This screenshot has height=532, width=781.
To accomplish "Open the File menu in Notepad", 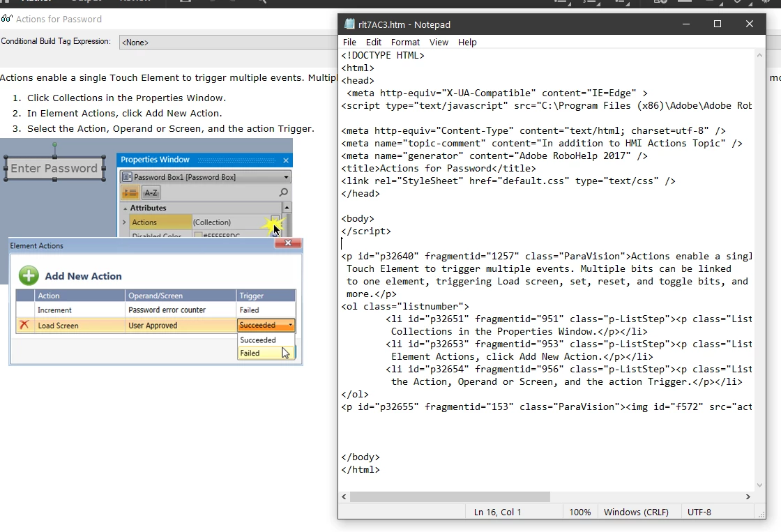I will (349, 43).
